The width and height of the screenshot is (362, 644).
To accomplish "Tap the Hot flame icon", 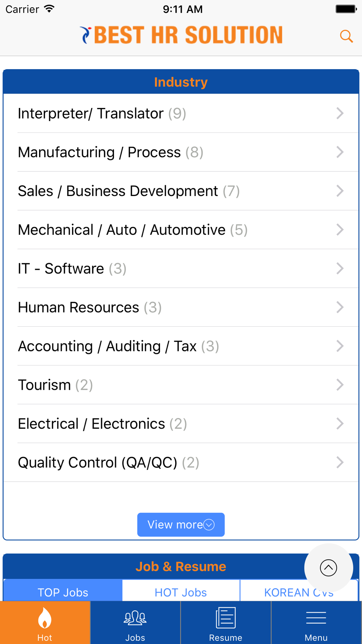I will pyautogui.click(x=45, y=618).
